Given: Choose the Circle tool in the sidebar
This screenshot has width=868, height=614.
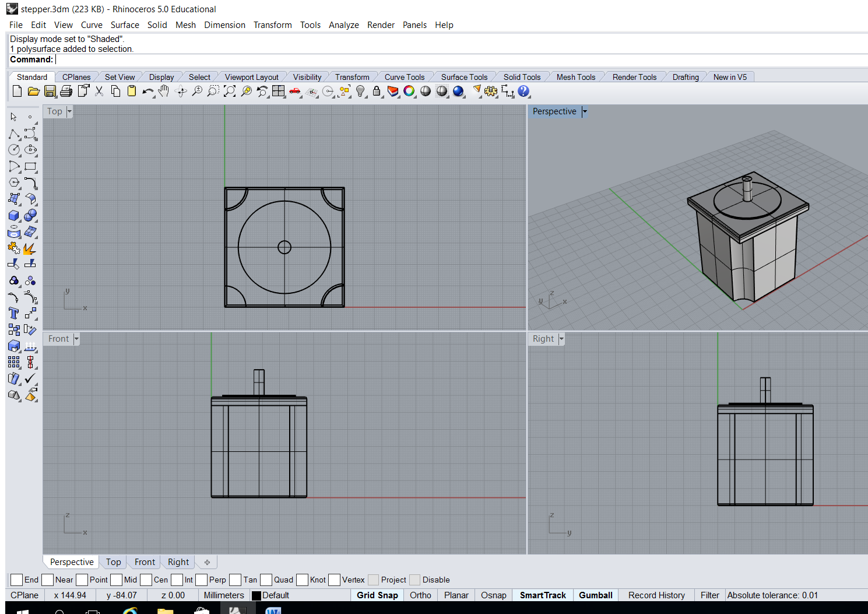Looking at the screenshot, I should click(x=14, y=150).
